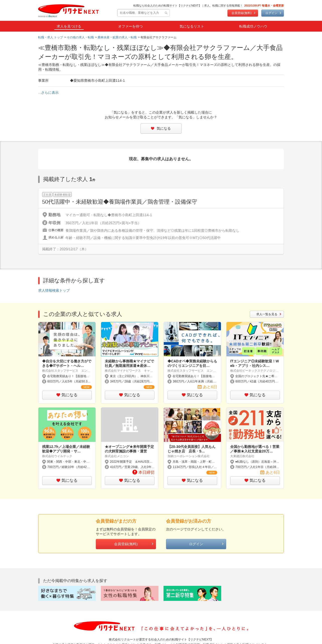
Task: Open the 未経験から事務職★マイナビ job title
Action: point(129,363)
